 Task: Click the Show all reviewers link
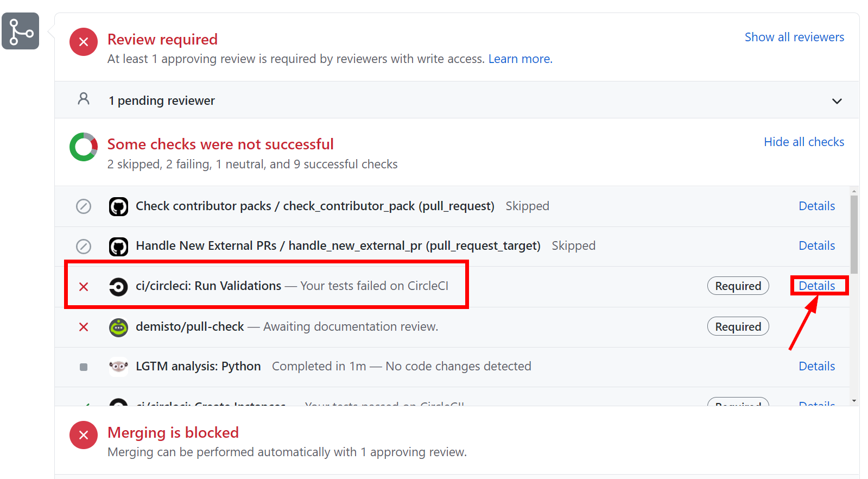pos(794,37)
